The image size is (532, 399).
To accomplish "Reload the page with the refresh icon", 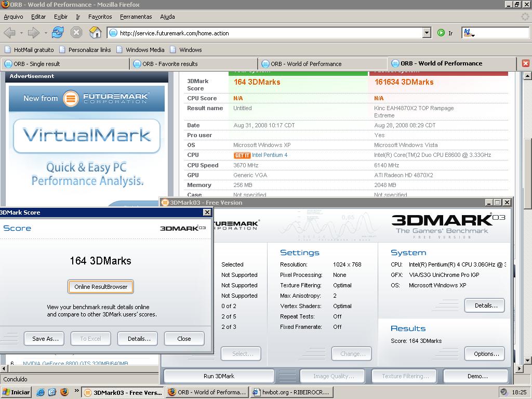I will 58,33.
